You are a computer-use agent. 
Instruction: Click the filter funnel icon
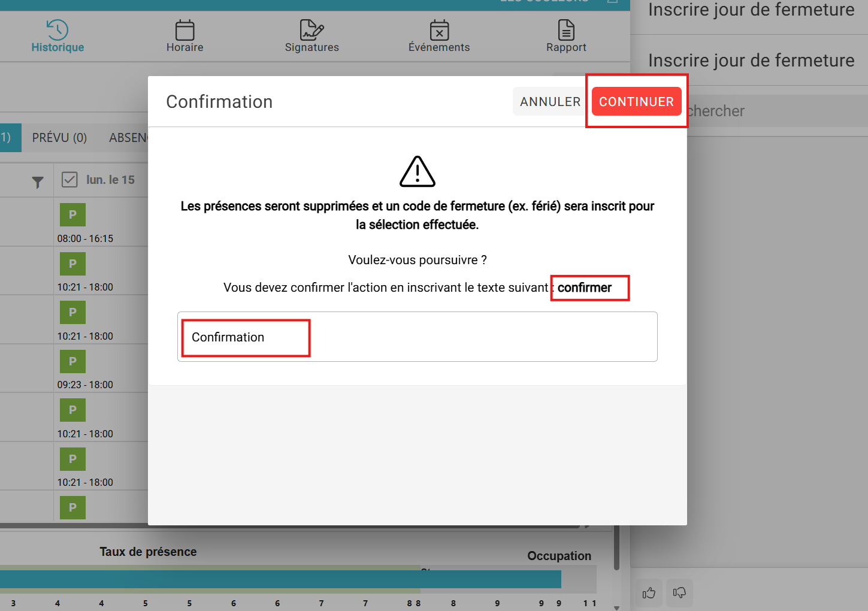(38, 182)
